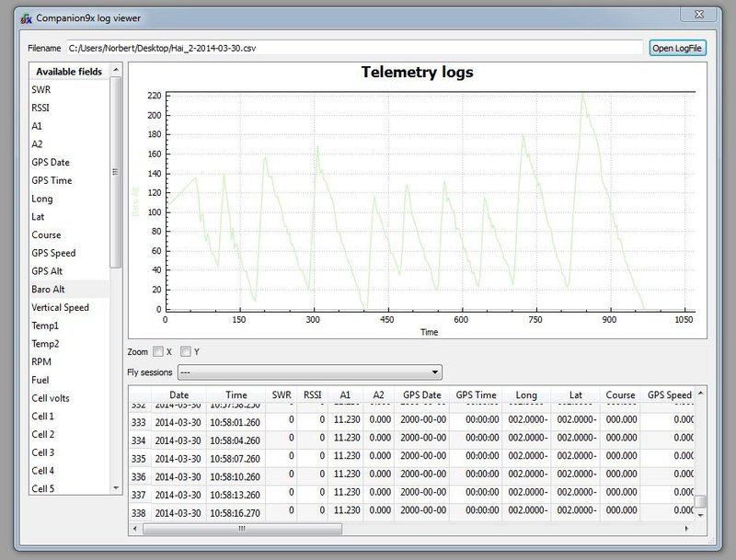Select the Temp2 field
The height and width of the screenshot is (560, 736).
69,344
